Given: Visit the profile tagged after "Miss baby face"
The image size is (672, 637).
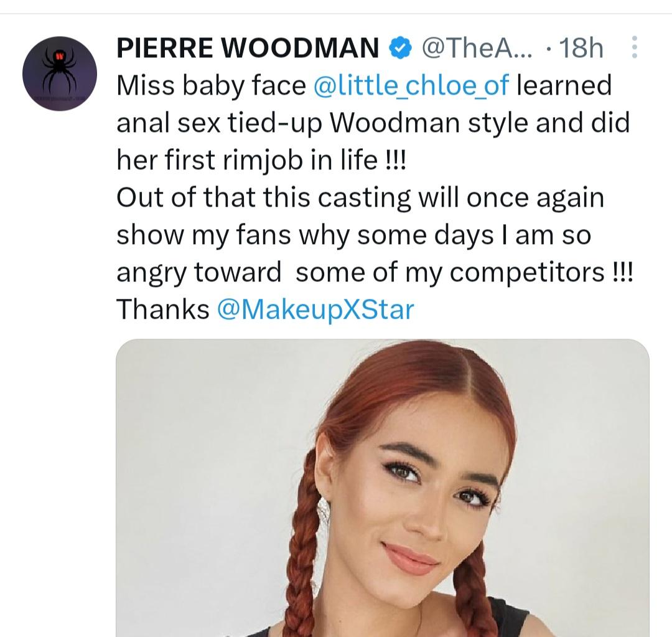Looking at the screenshot, I should pos(412,85).
